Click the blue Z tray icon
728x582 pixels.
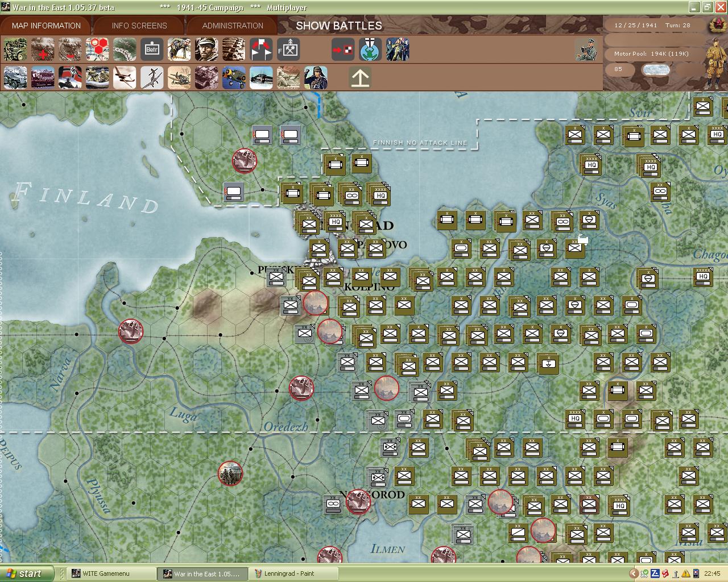click(655, 573)
